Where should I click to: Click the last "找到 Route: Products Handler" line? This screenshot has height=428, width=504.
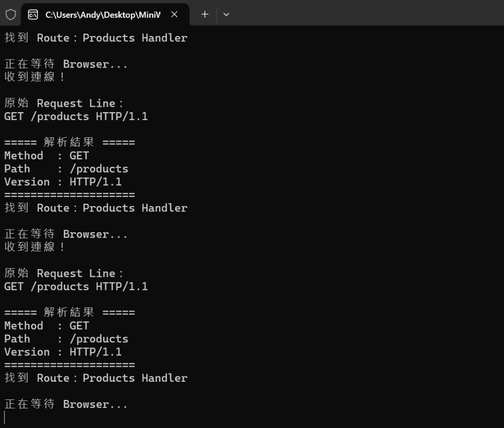tap(96, 378)
